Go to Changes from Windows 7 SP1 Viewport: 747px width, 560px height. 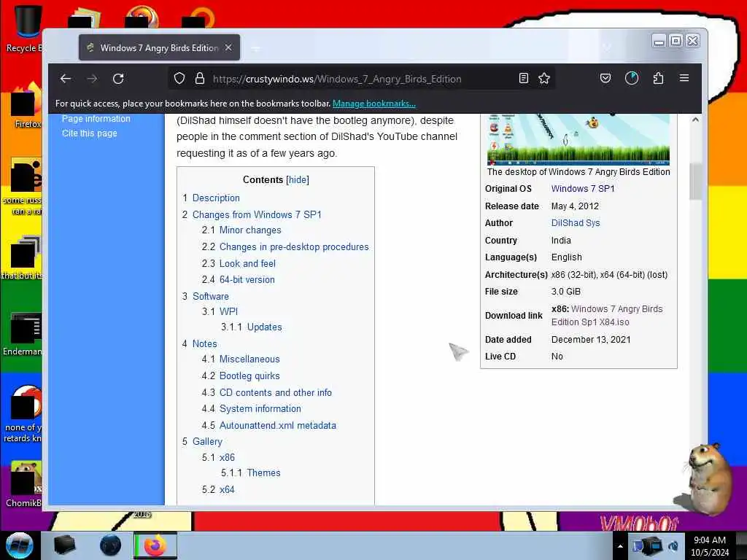pyautogui.click(x=257, y=215)
